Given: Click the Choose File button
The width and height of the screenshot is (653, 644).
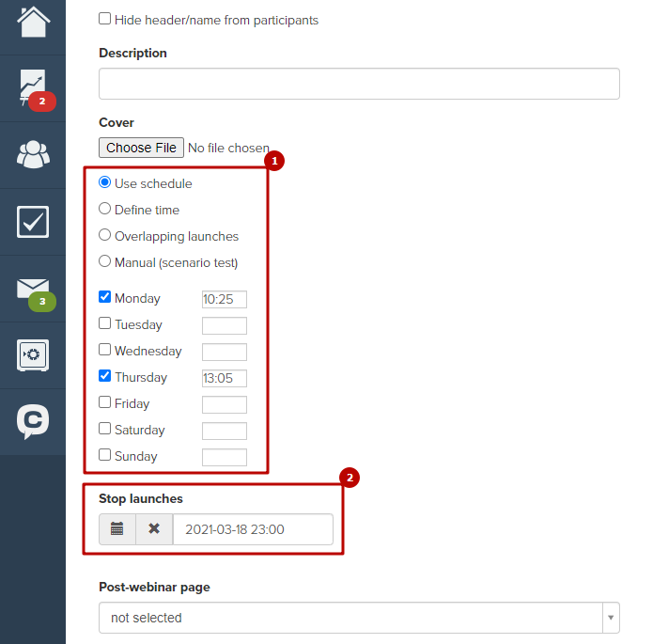Looking at the screenshot, I should [x=141, y=148].
